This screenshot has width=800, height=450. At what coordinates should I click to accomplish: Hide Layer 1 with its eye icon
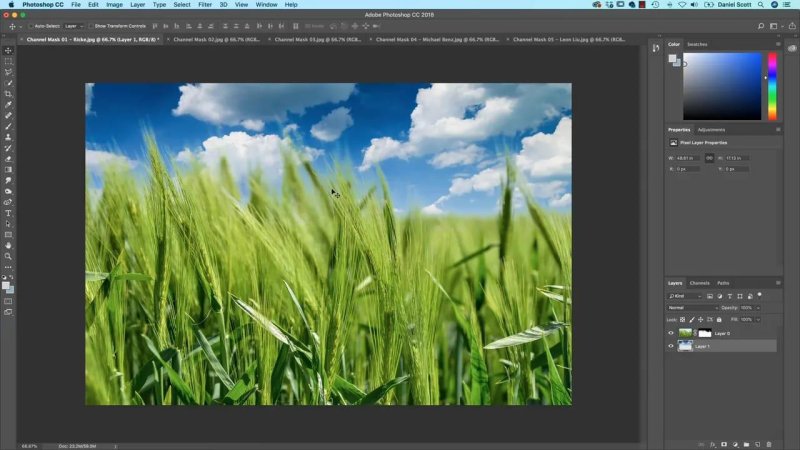pos(671,346)
